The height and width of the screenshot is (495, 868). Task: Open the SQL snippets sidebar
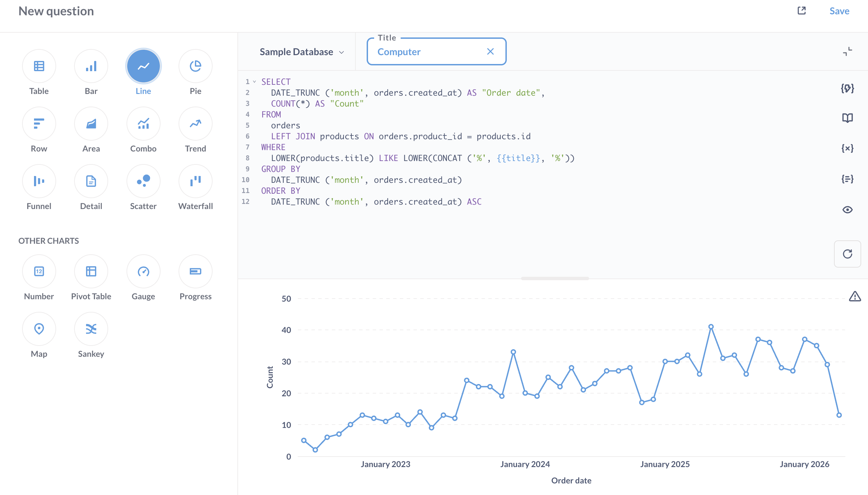(847, 179)
